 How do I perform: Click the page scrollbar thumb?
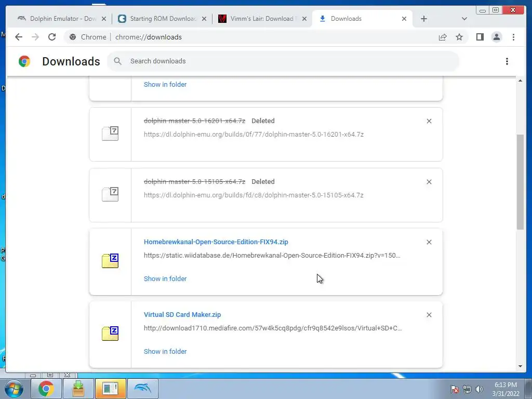point(520,182)
